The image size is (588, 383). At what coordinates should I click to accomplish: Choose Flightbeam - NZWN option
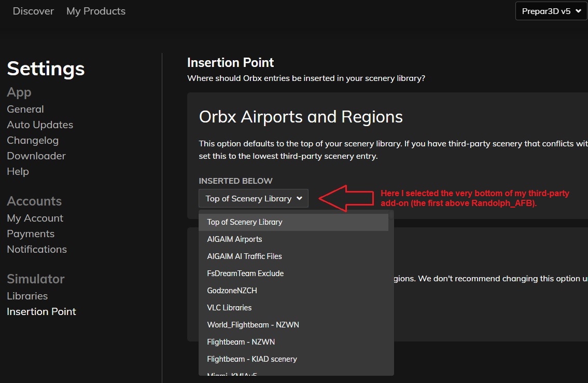tap(293, 342)
